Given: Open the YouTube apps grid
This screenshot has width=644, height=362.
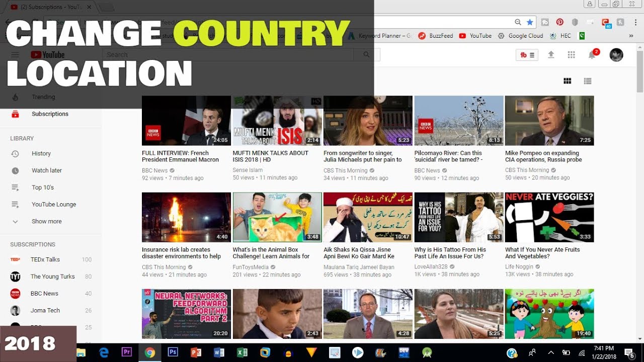Looking at the screenshot, I should pos(571,55).
